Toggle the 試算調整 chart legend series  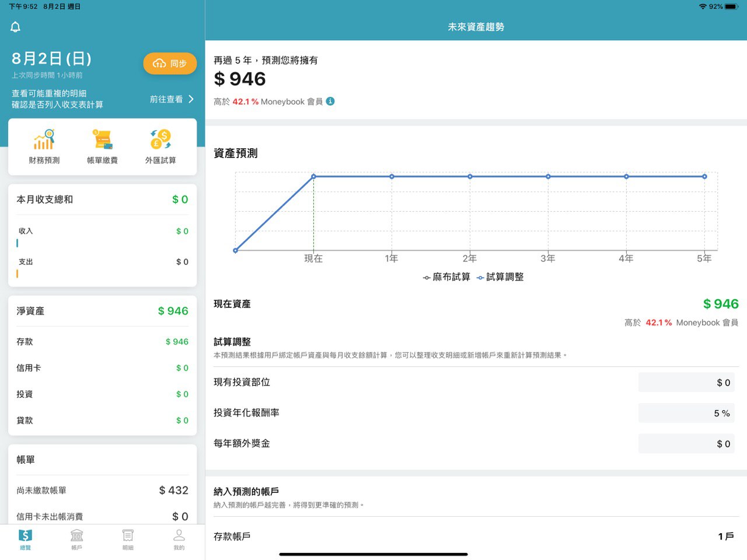click(500, 277)
